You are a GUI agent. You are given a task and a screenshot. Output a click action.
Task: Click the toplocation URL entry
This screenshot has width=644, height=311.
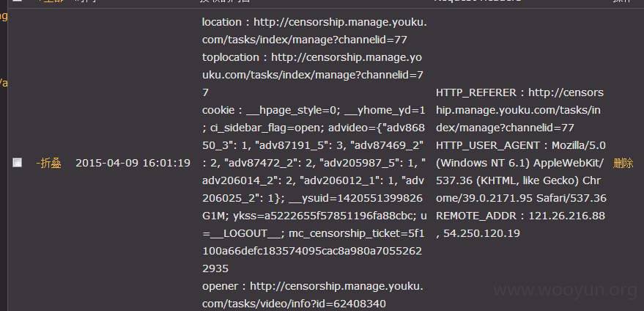click(x=313, y=75)
